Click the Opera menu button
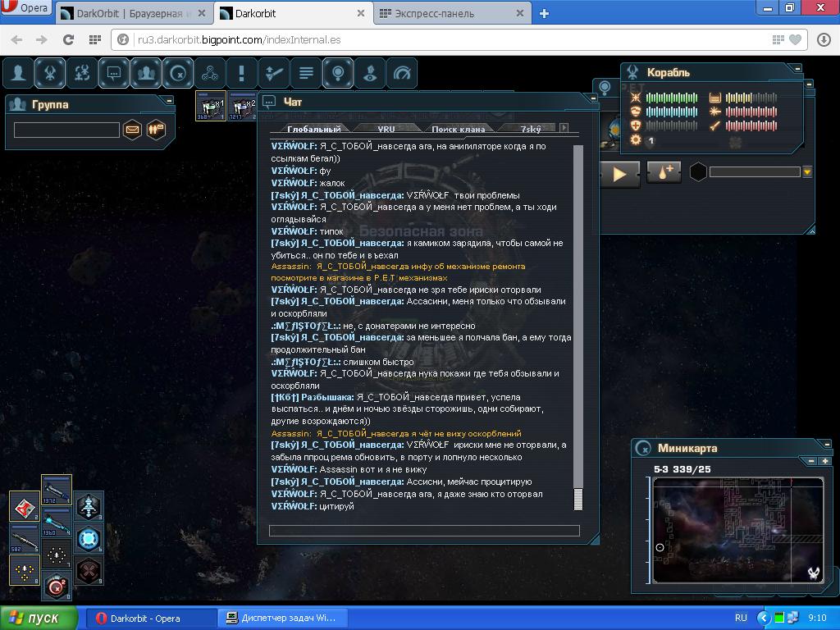 pyautogui.click(x=25, y=8)
